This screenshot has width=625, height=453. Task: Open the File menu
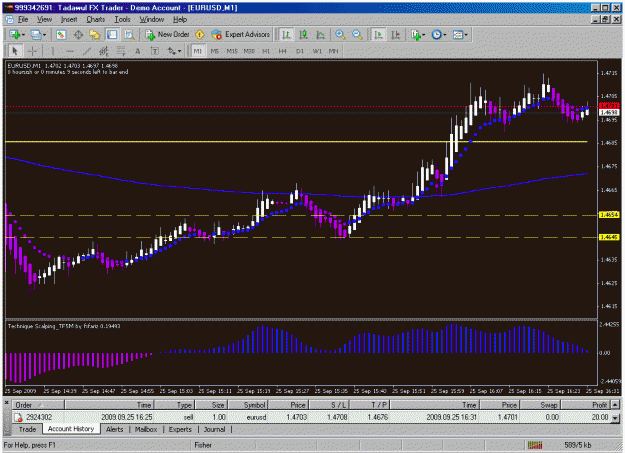23,19
